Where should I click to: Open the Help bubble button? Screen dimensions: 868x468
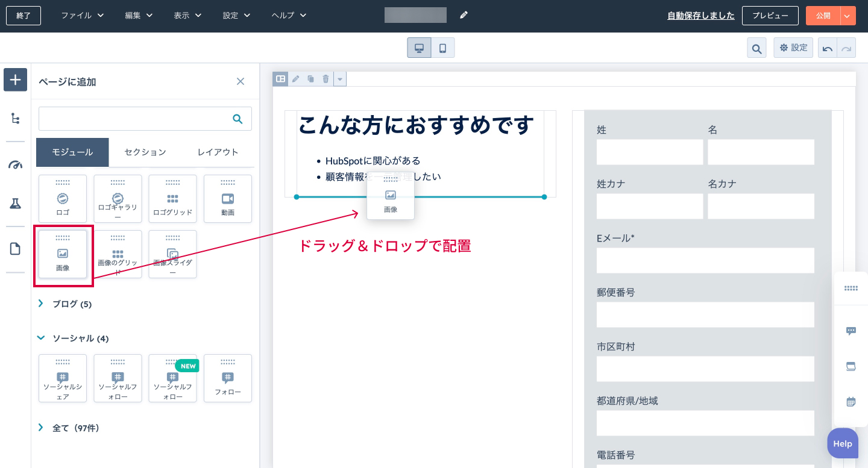pos(843,443)
